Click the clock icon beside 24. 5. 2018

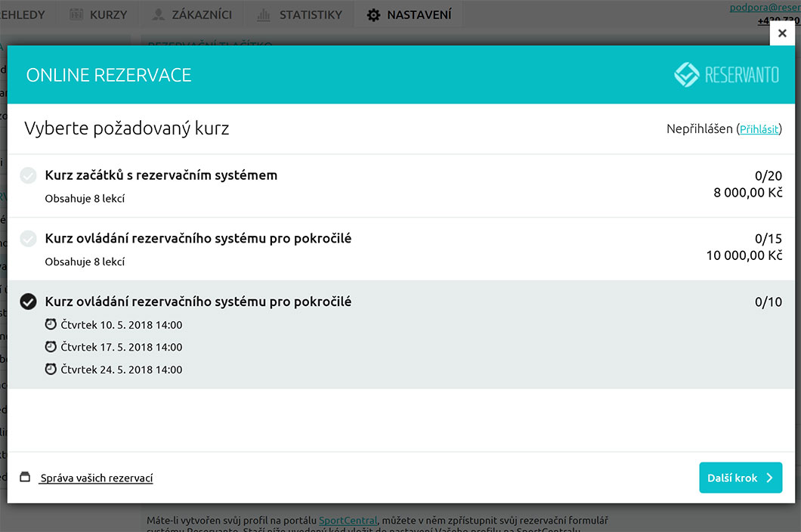point(51,370)
